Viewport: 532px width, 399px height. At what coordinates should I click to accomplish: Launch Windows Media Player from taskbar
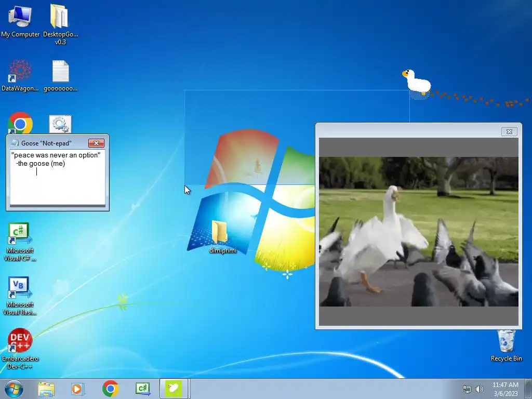(77, 389)
